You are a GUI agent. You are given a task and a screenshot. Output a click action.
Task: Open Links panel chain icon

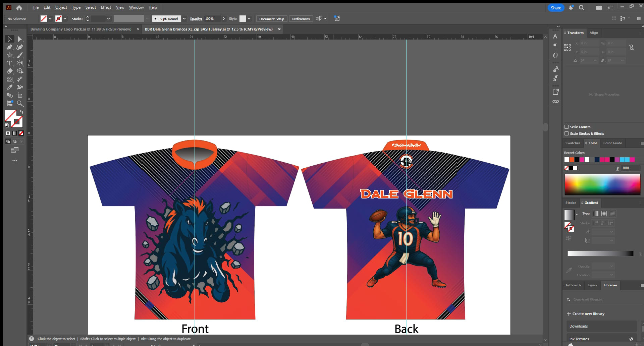[556, 101]
